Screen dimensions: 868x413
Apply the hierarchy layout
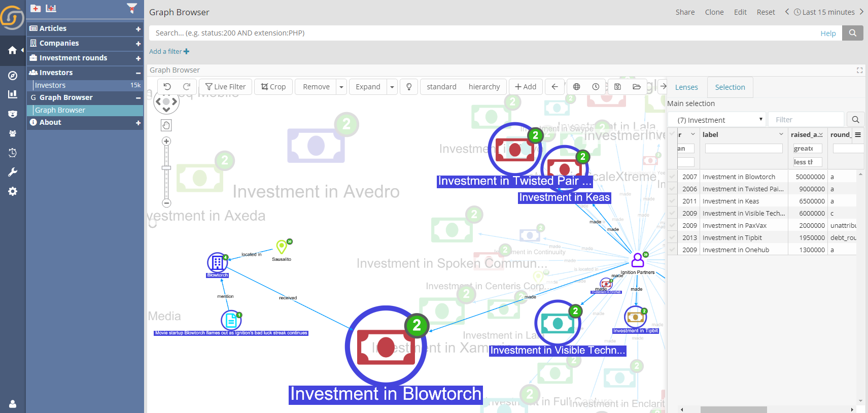pos(484,87)
